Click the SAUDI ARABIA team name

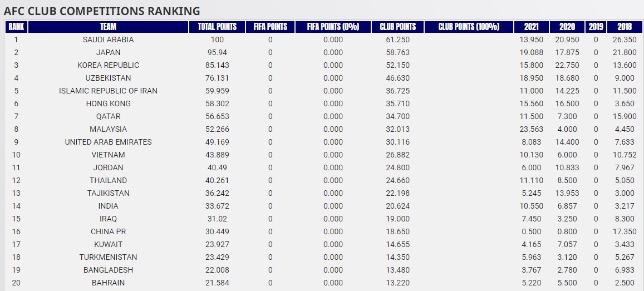coord(108,40)
